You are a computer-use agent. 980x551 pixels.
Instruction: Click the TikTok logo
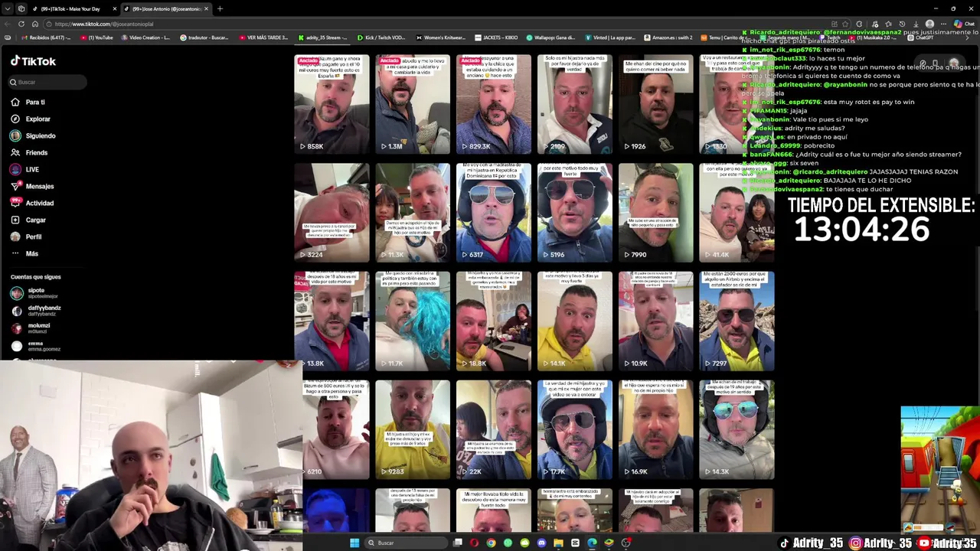33,61
